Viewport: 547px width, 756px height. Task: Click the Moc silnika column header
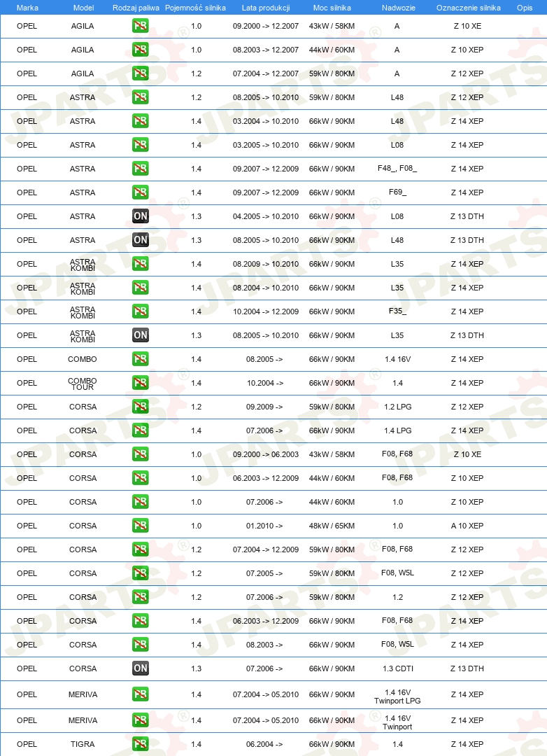pos(332,8)
